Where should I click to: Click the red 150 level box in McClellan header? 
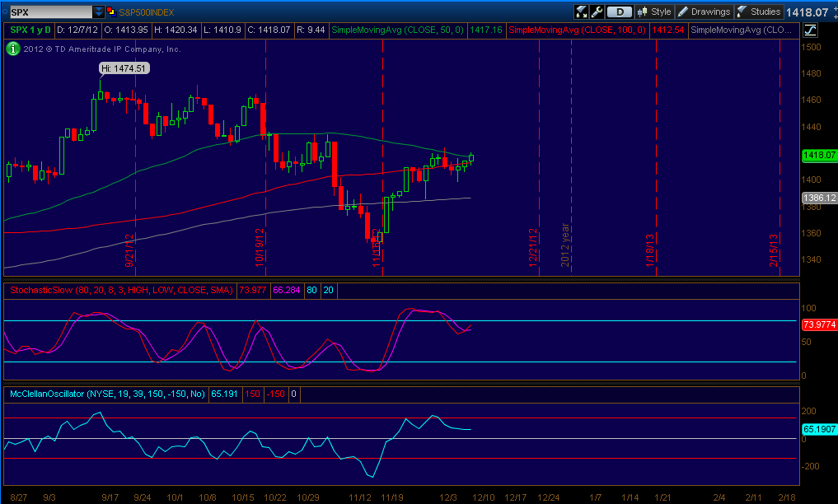(252, 394)
